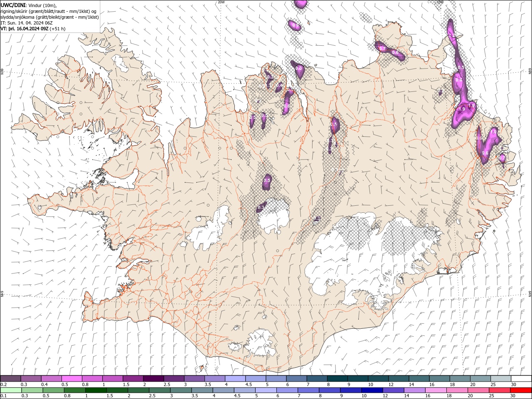This screenshot has width=532, height=399.
Task: Pick the light pink lower swatch from 16 to 18
Action: pos(435,390)
